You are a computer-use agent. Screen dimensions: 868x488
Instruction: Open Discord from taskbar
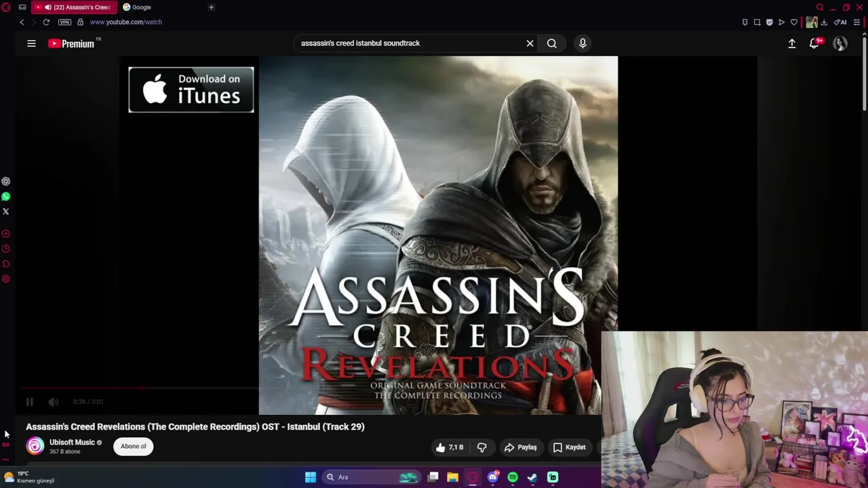point(493,477)
